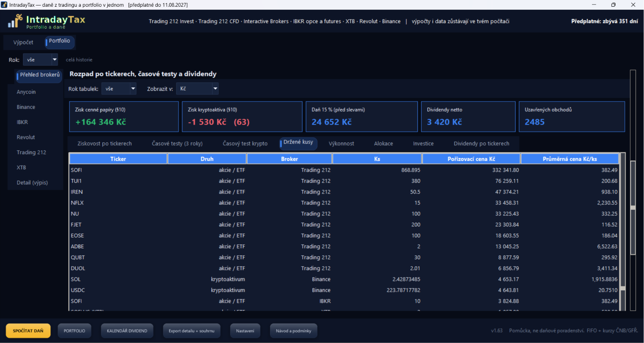Click the outer page scrollbar thumb
Image resolution: width=644 pixels, height=343 pixels.
tap(633, 208)
